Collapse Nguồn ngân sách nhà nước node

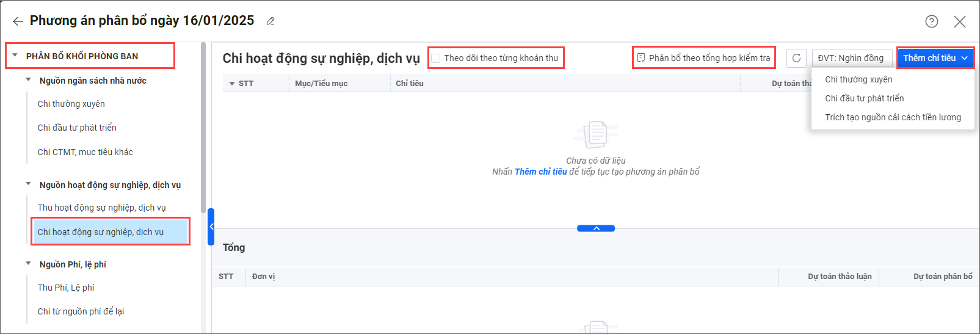click(x=28, y=80)
